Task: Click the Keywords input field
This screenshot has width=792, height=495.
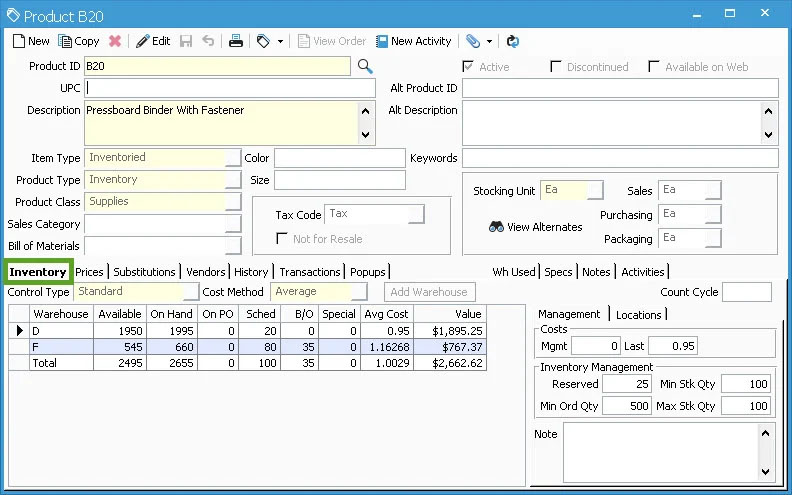Action: point(620,158)
